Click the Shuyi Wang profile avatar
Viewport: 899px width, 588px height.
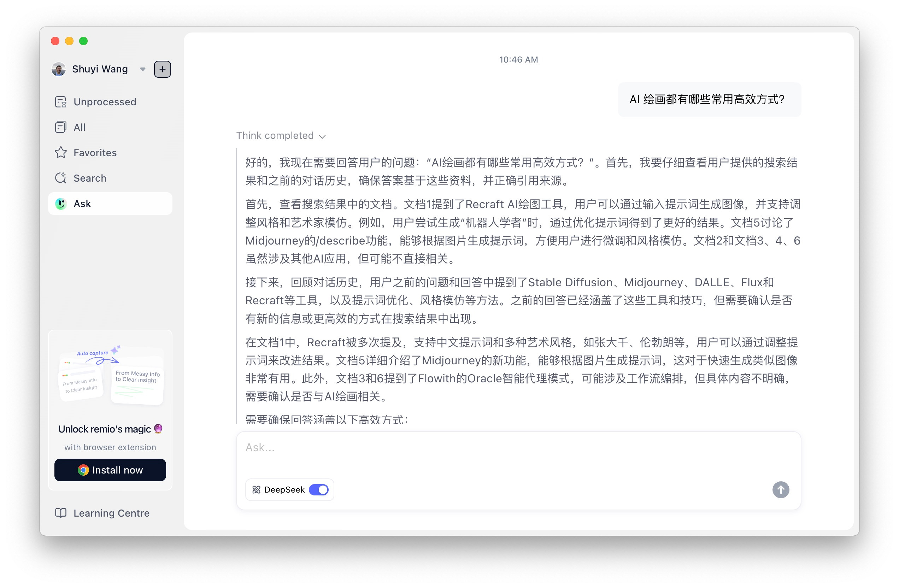(59, 69)
